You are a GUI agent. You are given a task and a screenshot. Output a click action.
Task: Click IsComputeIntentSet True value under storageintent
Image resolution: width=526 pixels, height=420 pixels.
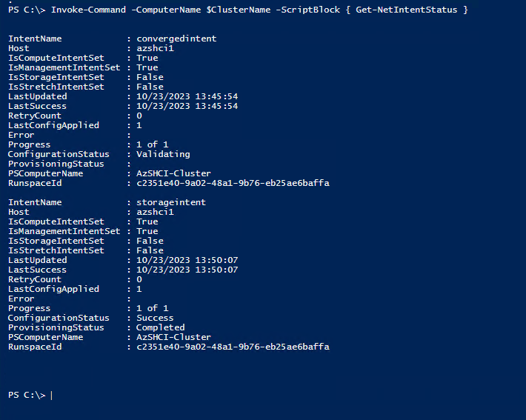click(x=147, y=221)
